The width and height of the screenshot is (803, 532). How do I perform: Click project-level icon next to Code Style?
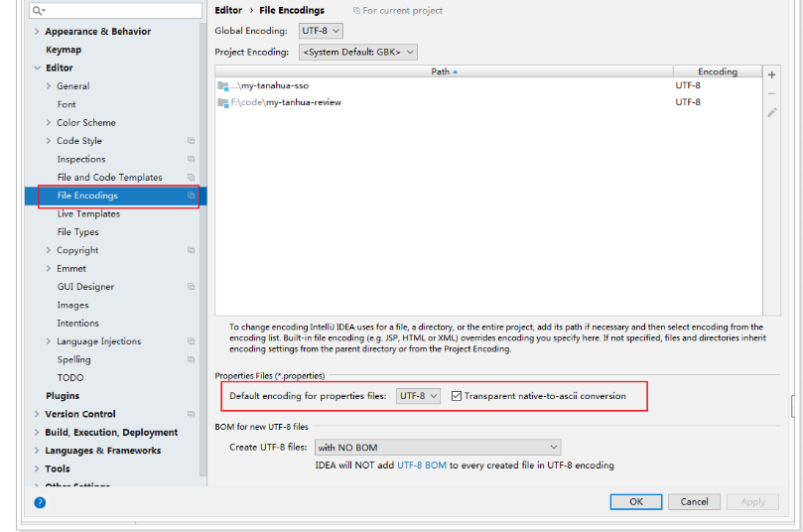(x=191, y=141)
